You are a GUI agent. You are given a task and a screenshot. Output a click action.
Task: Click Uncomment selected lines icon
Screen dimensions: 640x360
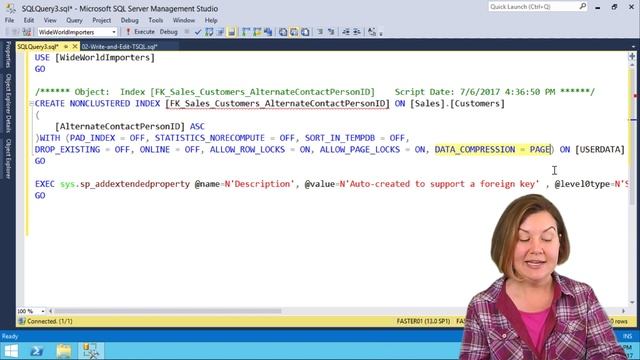pyautogui.click(x=331, y=32)
